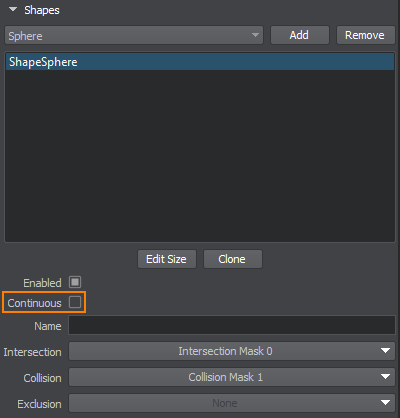Enable the Continuous checkbox

pos(75,302)
